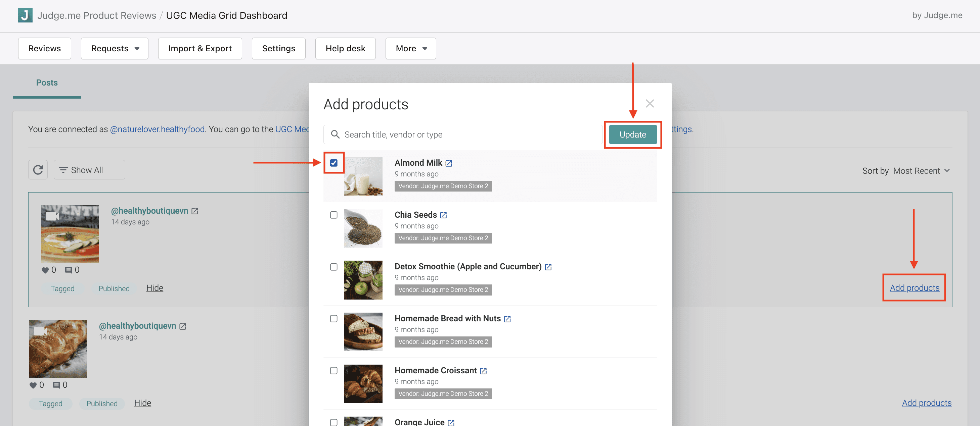Click the search magnifier in Add products dialog
The width and height of the screenshot is (980, 426).
(x=336, y=135)
